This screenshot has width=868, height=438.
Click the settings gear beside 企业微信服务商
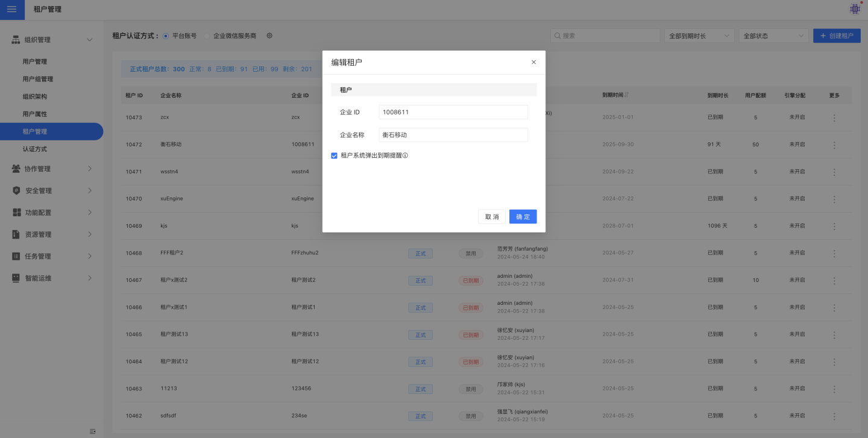point(269,36)
